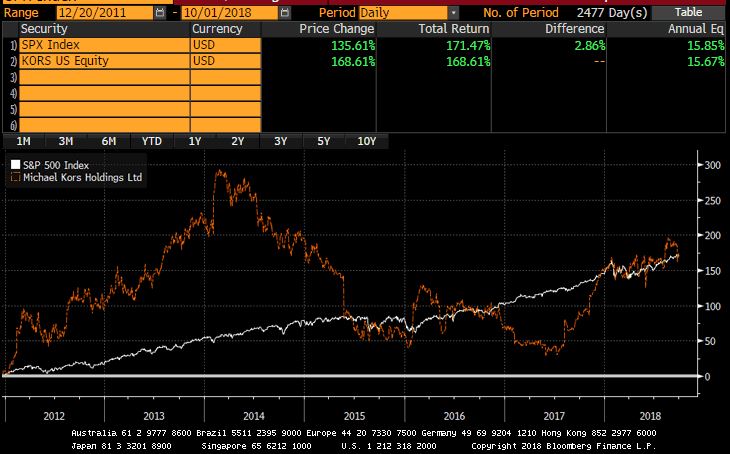Edit the end date field 10/01/2018
The image size is (730, 454).
(x=230, y=13)
